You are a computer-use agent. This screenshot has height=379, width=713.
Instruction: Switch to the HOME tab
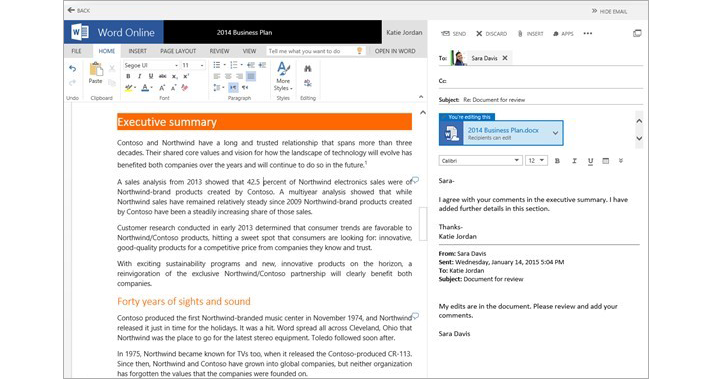click(x=107, y=51)
